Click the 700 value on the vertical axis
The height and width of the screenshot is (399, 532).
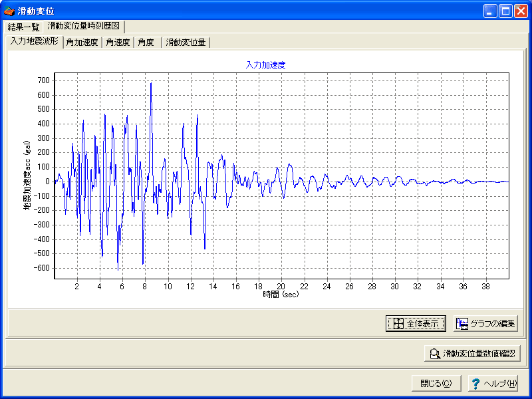[x=44, y=80]
